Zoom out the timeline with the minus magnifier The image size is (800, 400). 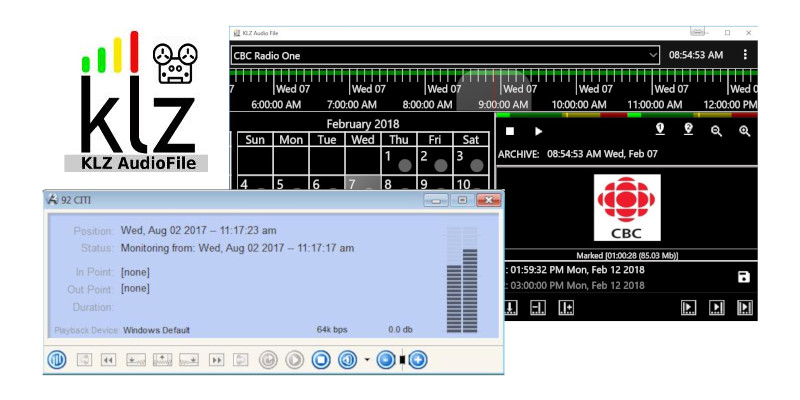tap(716, 131)
